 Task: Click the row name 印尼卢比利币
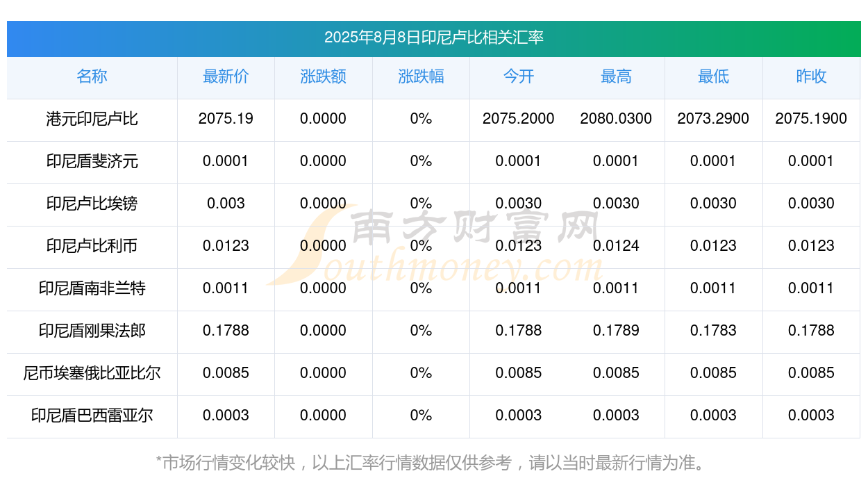pos(92,246)
